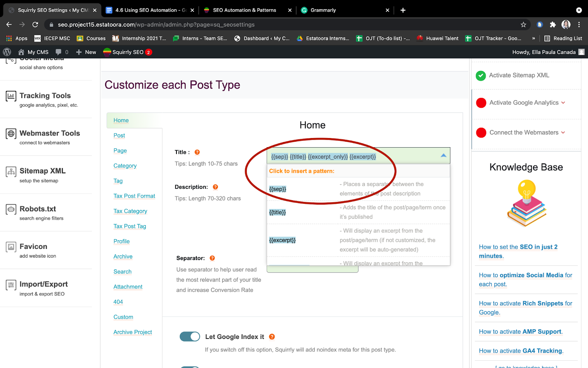The height and width of the screenshot is (368, 588).
Task: Open My CMS site menu
Action: (33, 52)
